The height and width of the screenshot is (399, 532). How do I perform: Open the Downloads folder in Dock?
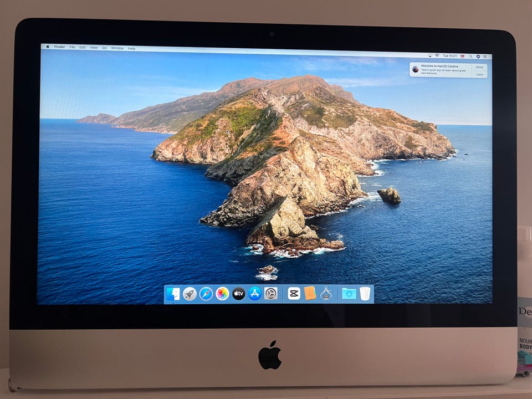point(349,294)
